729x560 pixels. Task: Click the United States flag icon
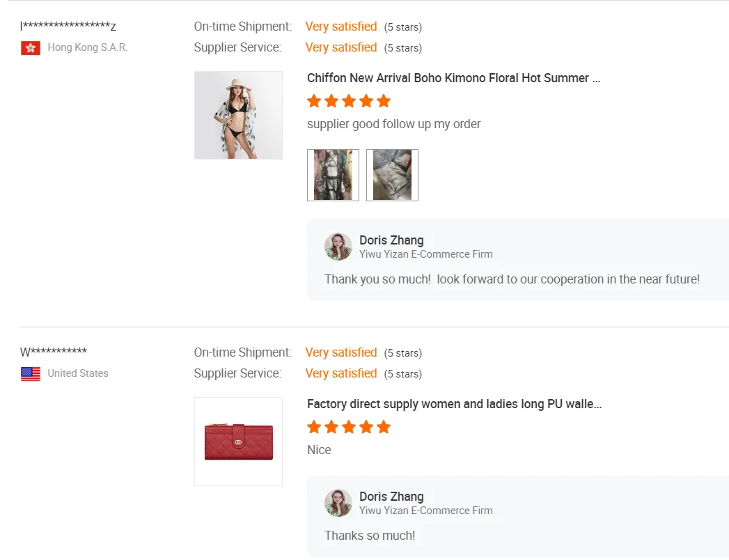[31, 374]
